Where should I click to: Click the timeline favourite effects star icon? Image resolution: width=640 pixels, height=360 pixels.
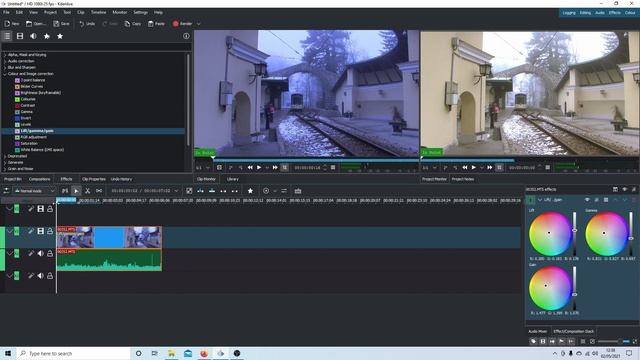pos(250,191)
